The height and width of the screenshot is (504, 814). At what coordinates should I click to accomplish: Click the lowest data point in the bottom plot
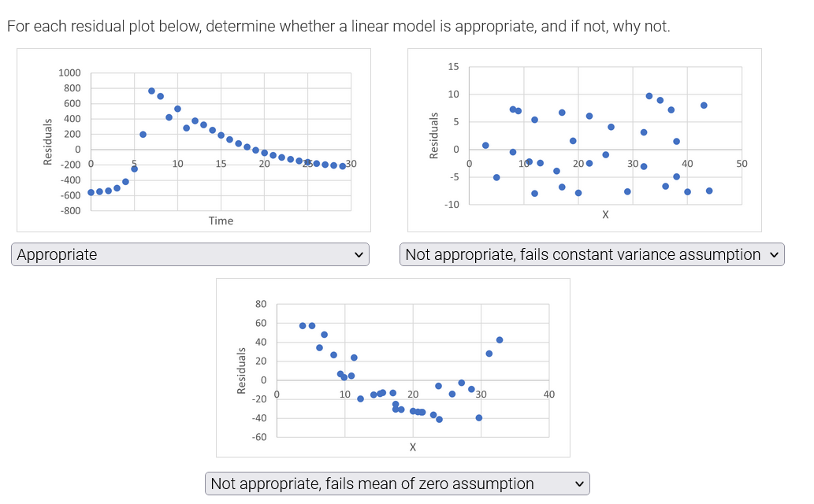(x=439, y=419)
